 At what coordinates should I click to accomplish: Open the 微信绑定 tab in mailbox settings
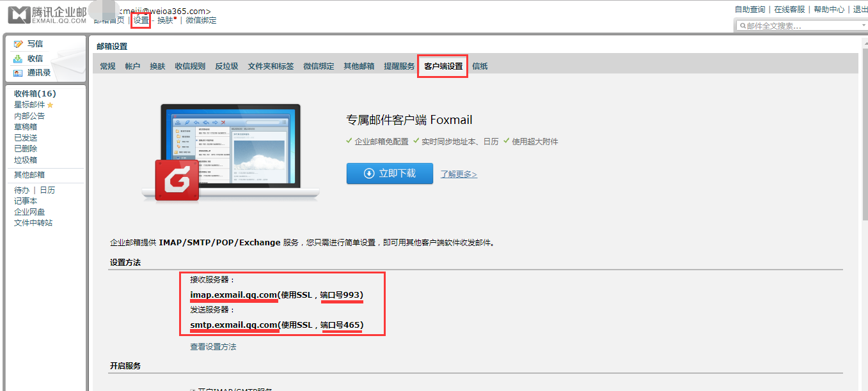(x=319, y=66)
